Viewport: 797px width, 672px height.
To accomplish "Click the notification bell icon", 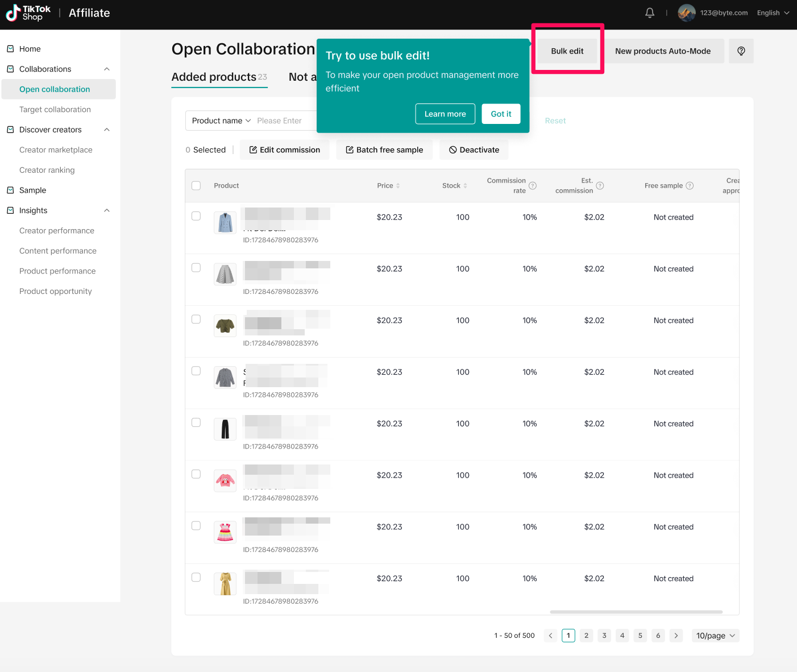I will coord(650,13).
